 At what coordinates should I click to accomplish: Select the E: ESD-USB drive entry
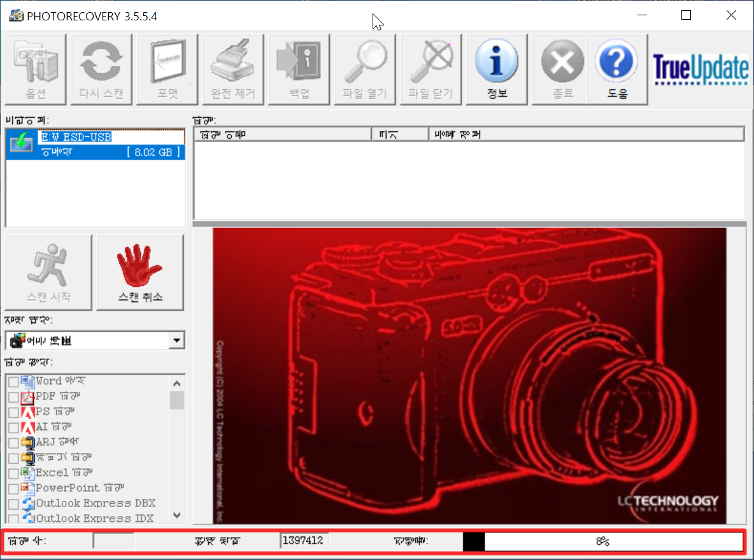coord(96,145)
